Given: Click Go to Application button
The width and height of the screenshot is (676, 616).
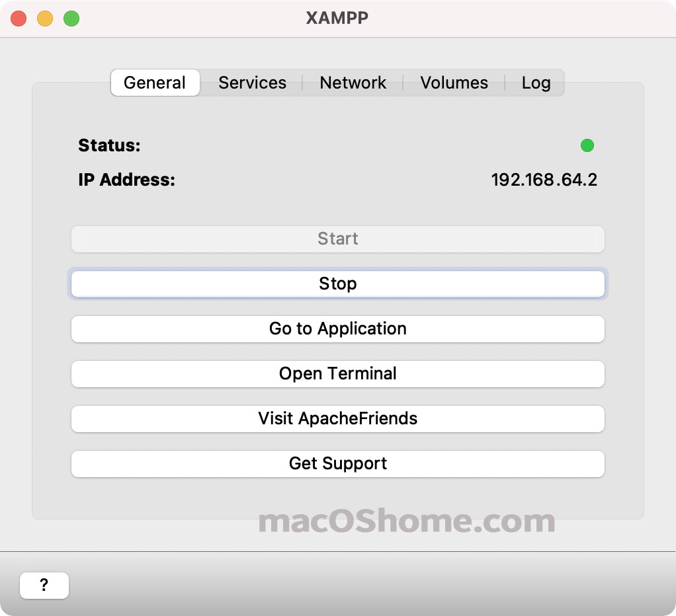Looking at the screenshot, I should pyautogui.click(x=337, y=329).
